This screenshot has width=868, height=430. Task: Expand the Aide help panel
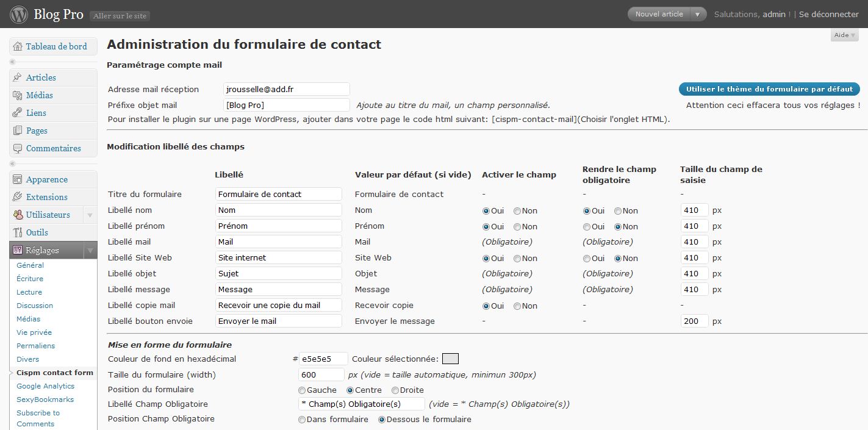(x=844, y=35)
